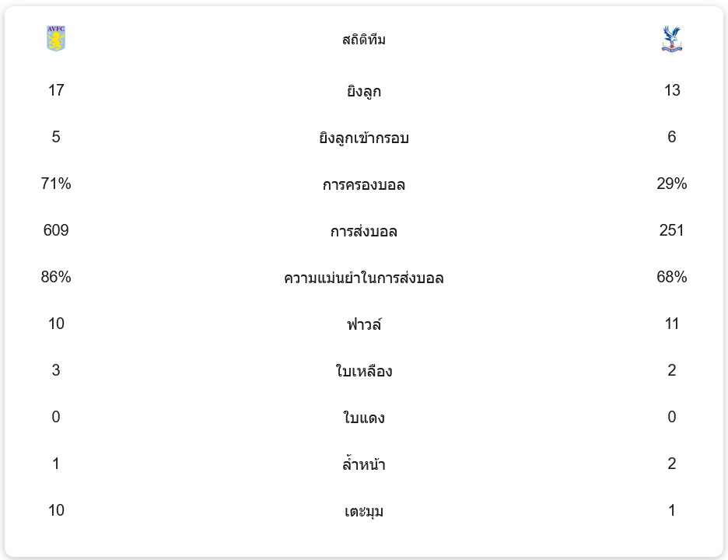
Task: Click the ใบเหลือง stat label
Action: tap(364, 371)
